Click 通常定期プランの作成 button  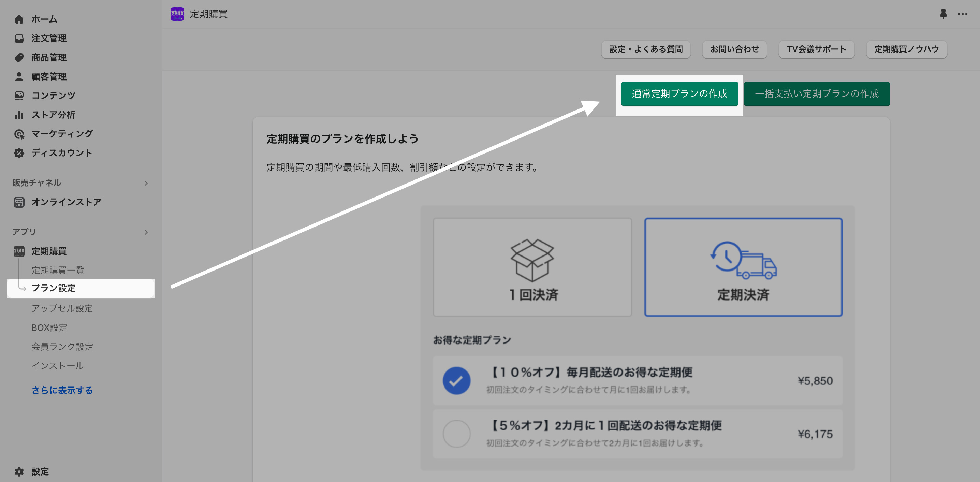[679, 93]
